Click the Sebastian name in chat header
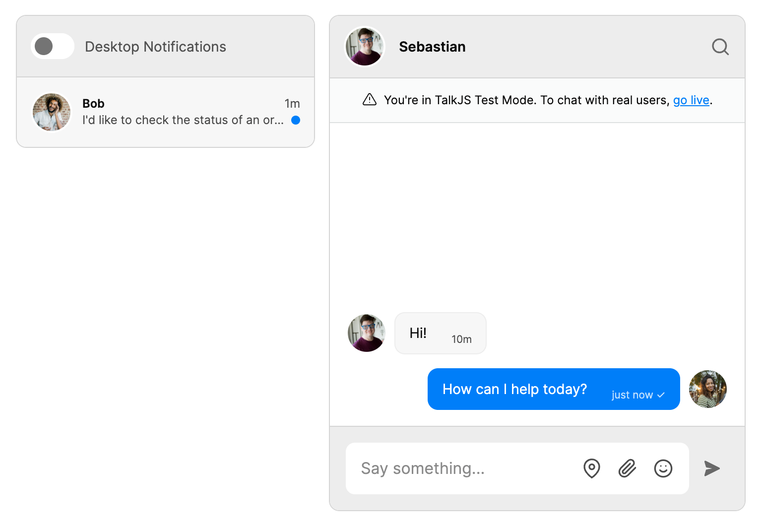 click(432, 47)
